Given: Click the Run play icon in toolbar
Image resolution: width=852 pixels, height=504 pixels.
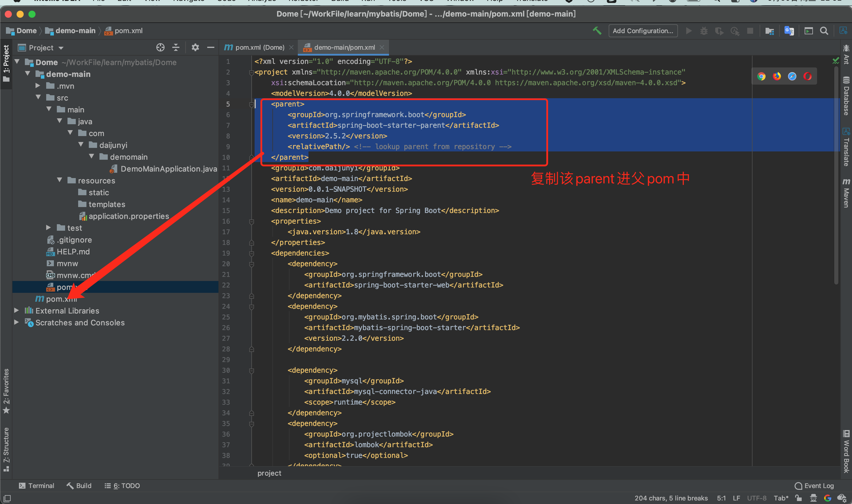Looking at the screenshot, I should point(689,31).
